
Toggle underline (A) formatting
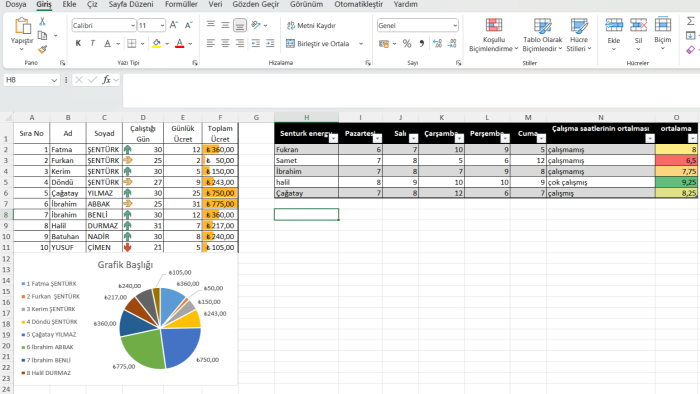coord(107,43)
